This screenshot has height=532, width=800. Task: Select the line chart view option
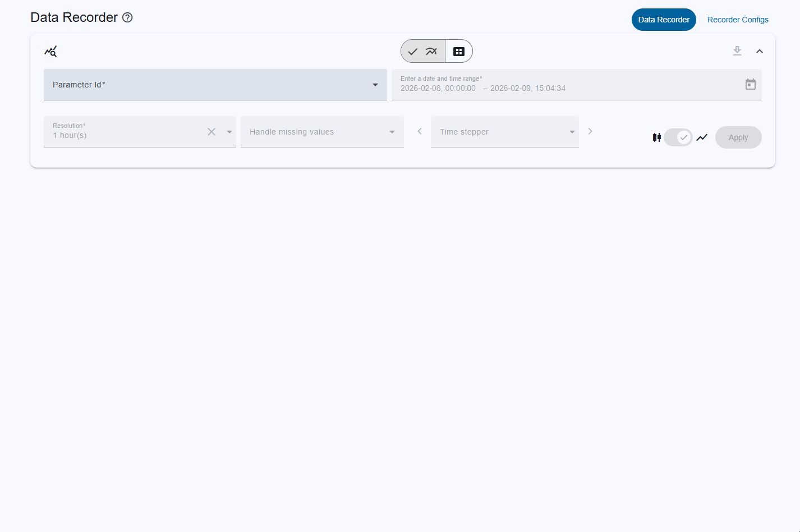point(431,51)
